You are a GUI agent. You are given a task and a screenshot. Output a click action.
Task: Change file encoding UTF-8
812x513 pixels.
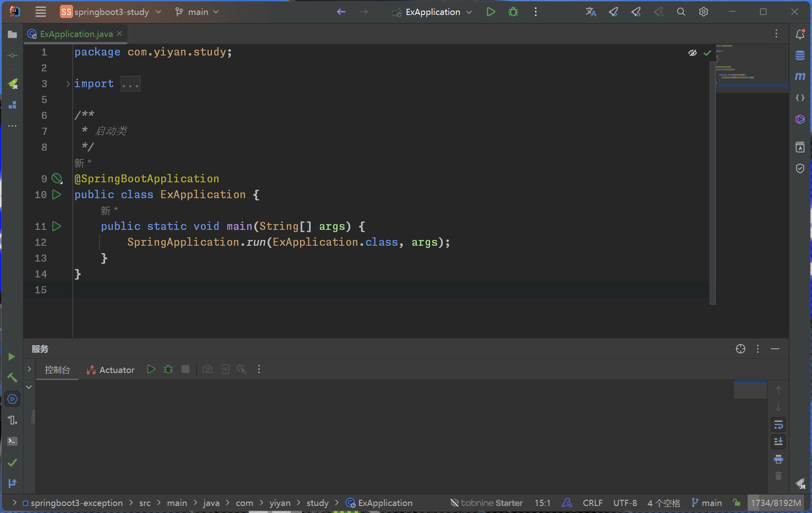point(625,503)
